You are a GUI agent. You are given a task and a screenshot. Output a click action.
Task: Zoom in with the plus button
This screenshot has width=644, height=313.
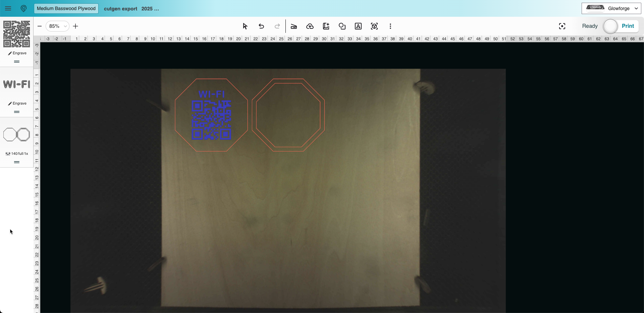point(75,26)
